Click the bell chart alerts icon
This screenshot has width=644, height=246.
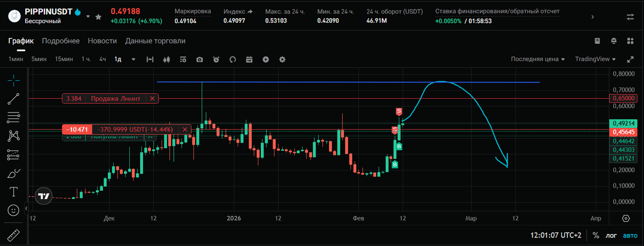click(614, 41)
